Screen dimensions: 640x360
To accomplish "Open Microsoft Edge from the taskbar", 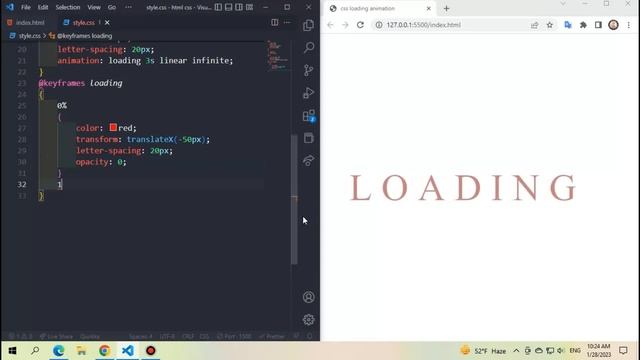I will (x=58, y=351).
